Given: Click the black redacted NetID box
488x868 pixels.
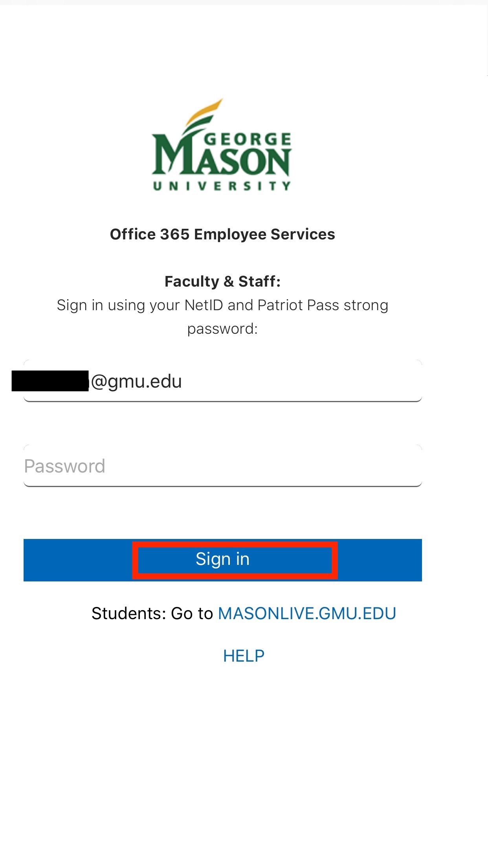Looking at the screenshot, I should 50,381.
